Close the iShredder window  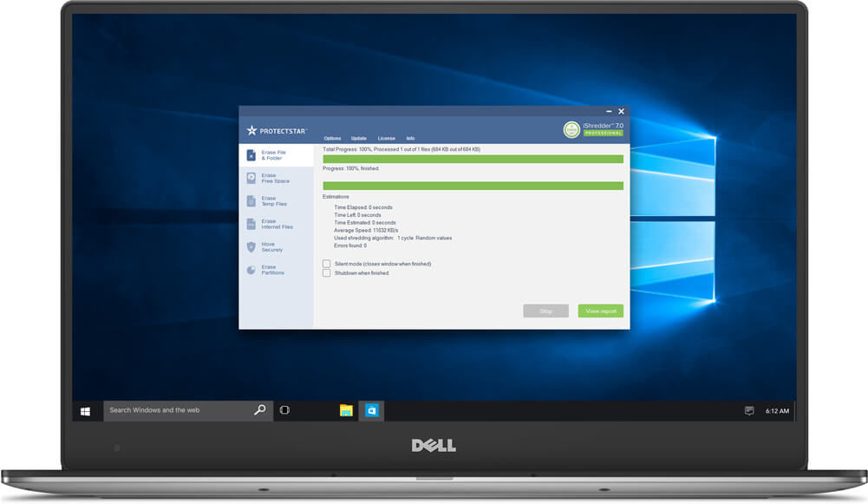click(x=621, y=111)
